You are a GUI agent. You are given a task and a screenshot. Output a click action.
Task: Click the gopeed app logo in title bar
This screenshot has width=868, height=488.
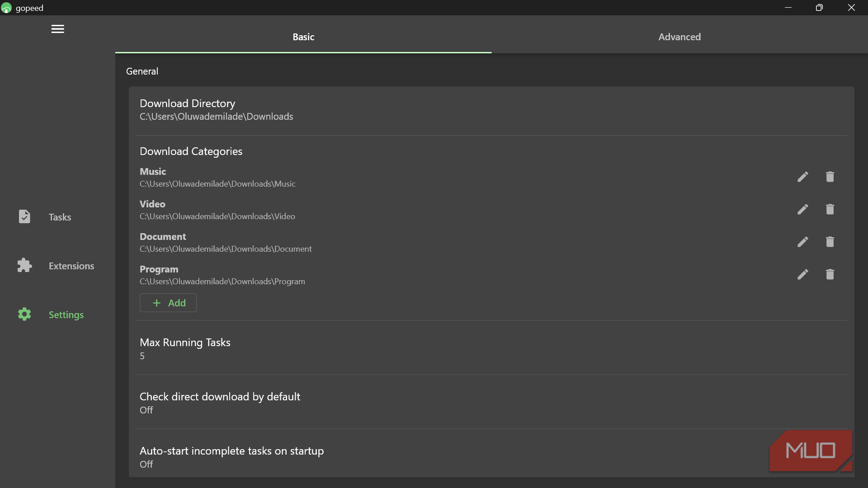6,8
